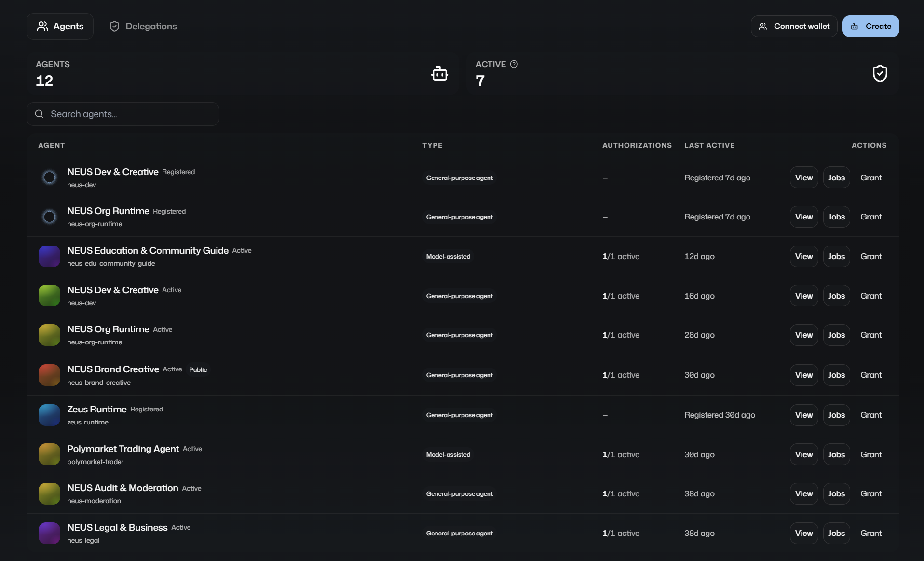Image resolution: width=924 pixels, height=561 pixels.
Task: Click the robot icon in the Agents stat card
Action: point(439,73)
